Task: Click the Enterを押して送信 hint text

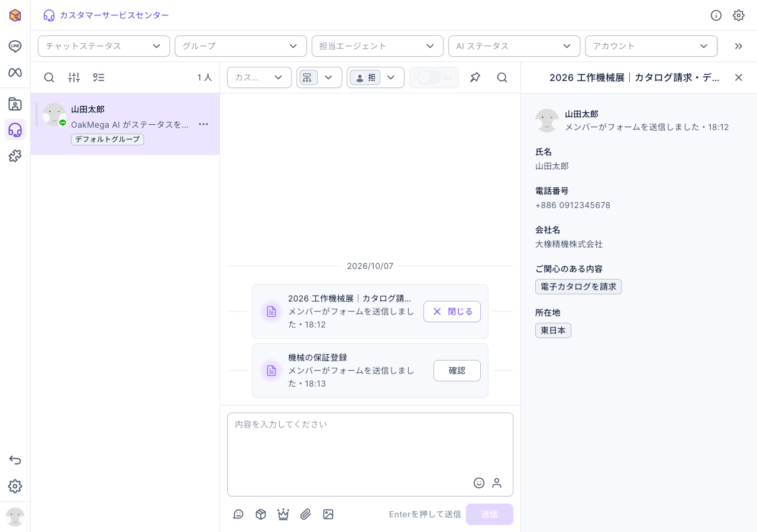Action: coord(425,514)
